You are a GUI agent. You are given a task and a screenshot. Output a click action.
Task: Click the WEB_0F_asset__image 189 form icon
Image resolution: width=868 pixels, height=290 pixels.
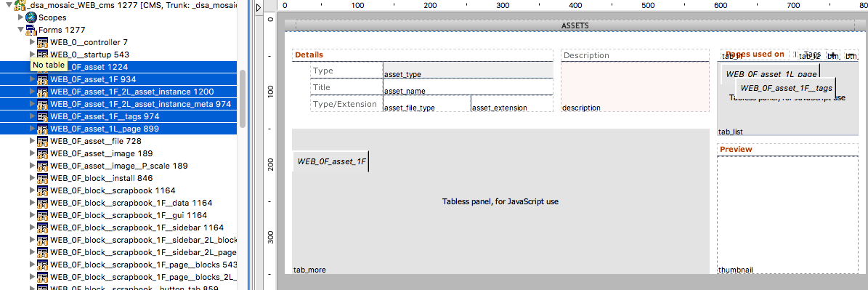(x=42, y=153)
